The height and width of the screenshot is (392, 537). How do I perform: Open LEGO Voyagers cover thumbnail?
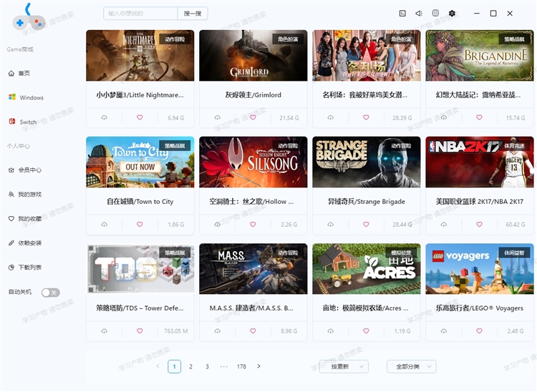pos(480,269)
